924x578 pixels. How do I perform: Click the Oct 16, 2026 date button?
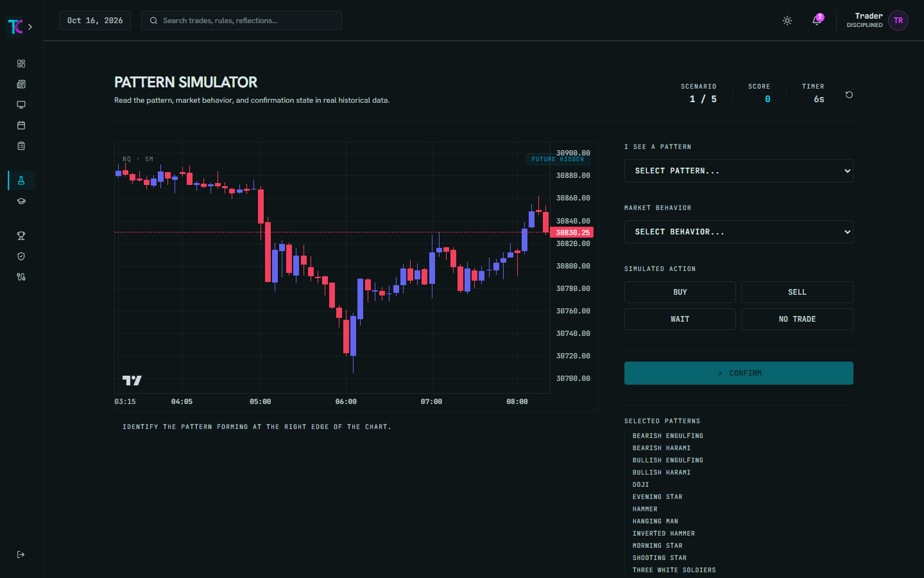[95, 21]
